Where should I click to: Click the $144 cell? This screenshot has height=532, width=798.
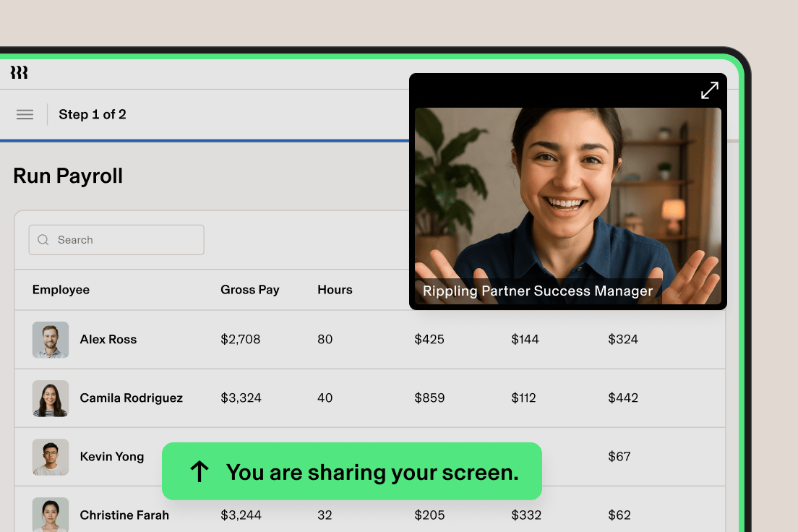(525, 340)
